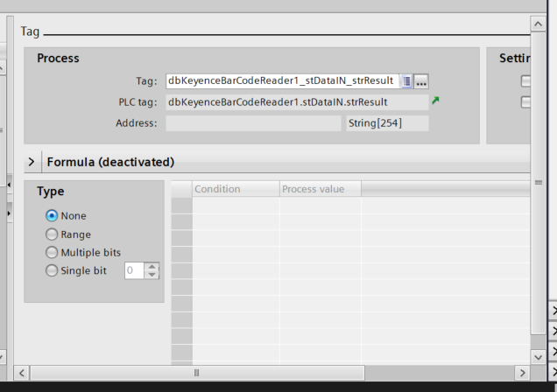Tick the second checkbox under Settings
Image resolution: width=557 pixels, height=392 pixels.
(x=525, y=102)
